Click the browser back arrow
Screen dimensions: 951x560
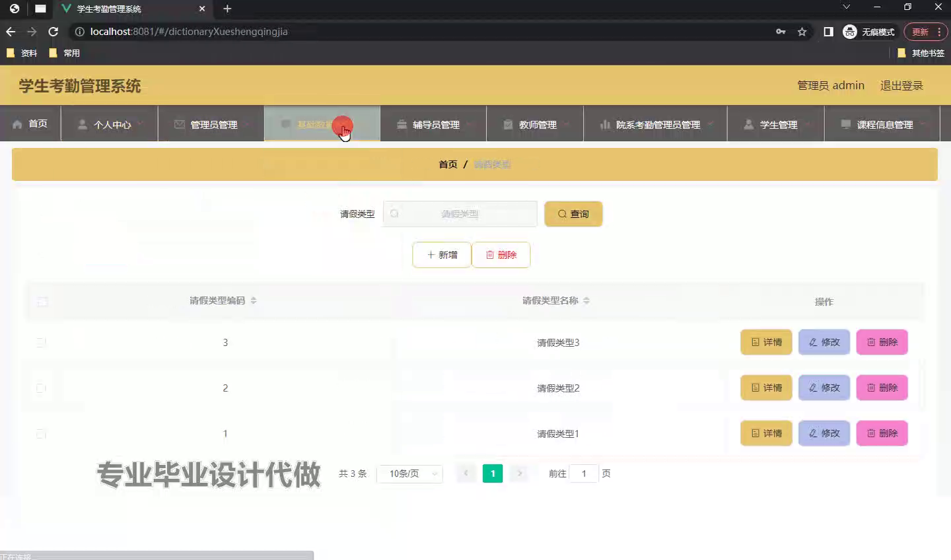(x=11, y=32)
